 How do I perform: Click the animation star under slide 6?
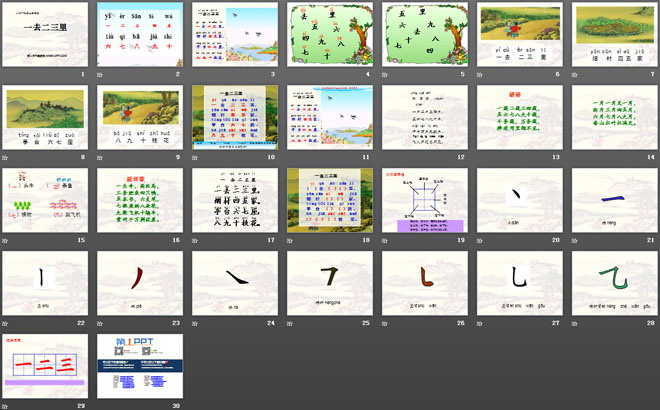pyautogui.click(x=480, y=75)
